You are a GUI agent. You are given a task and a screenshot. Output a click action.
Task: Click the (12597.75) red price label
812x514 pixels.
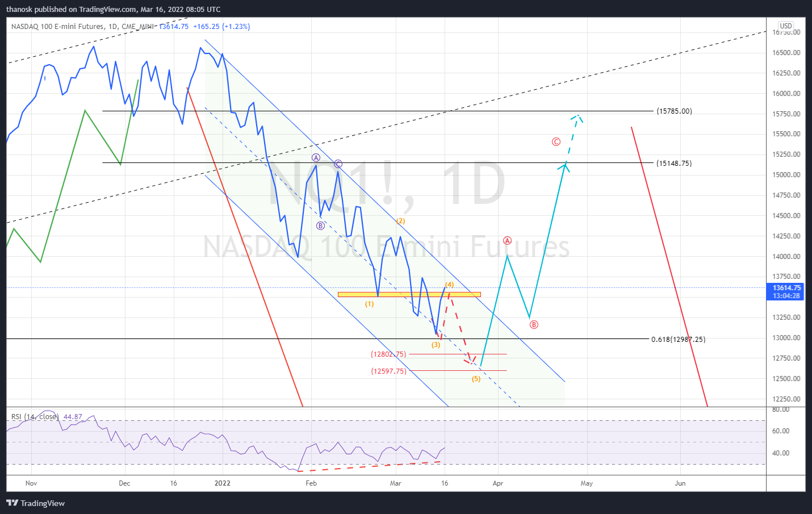click(x=388, y=371)
